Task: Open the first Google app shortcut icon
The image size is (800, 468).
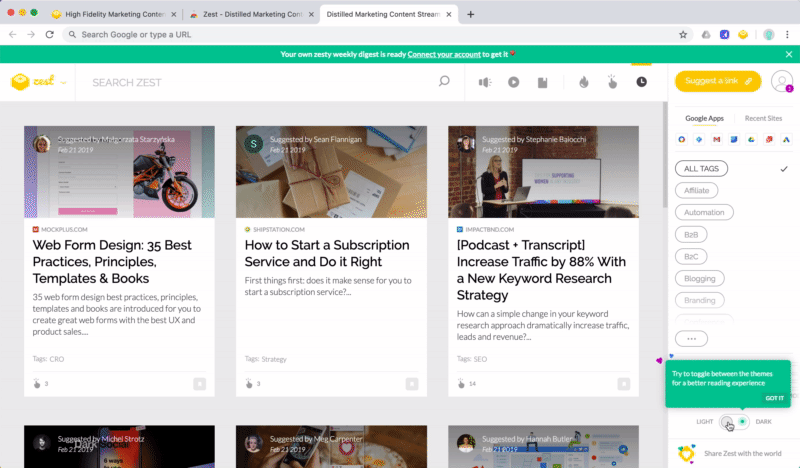Action: (682, 139)
